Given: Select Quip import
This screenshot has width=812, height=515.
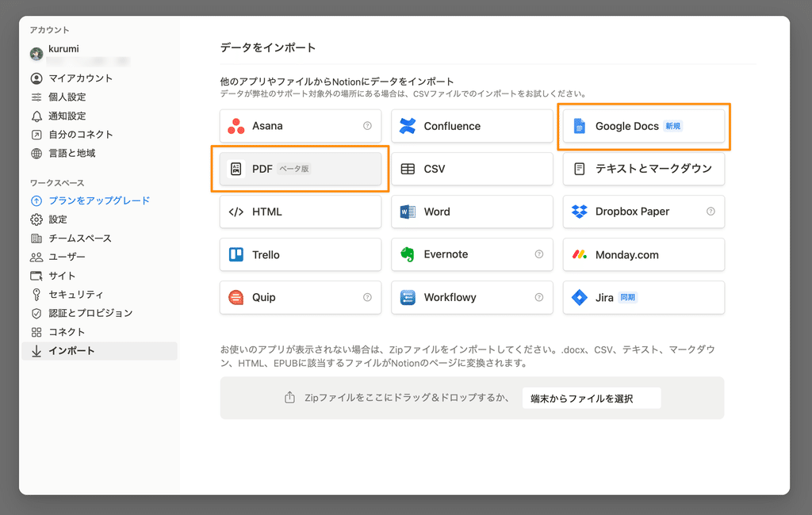Looking at the screenshot, I should 301,298.
